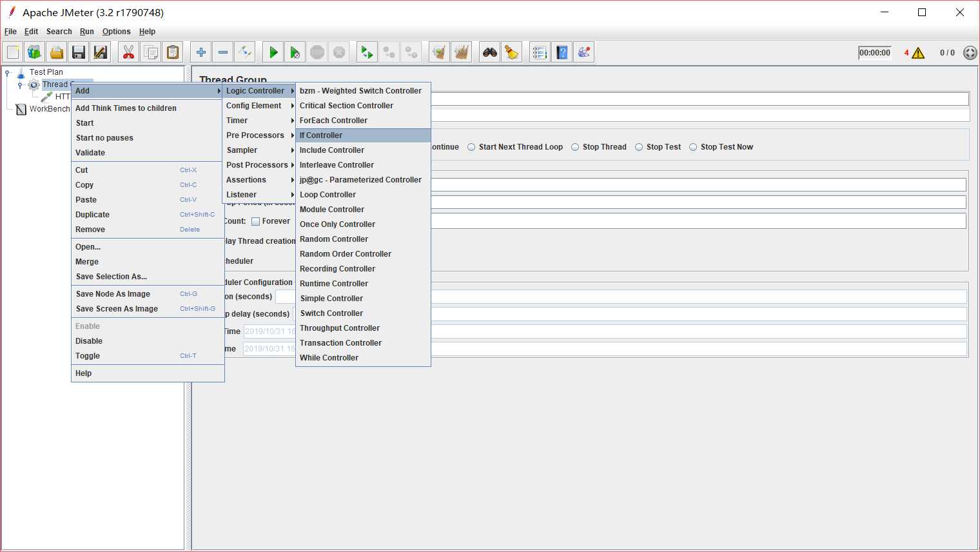
Task: Select Start Next Thread Loop radio button
Action: (471, 147)
